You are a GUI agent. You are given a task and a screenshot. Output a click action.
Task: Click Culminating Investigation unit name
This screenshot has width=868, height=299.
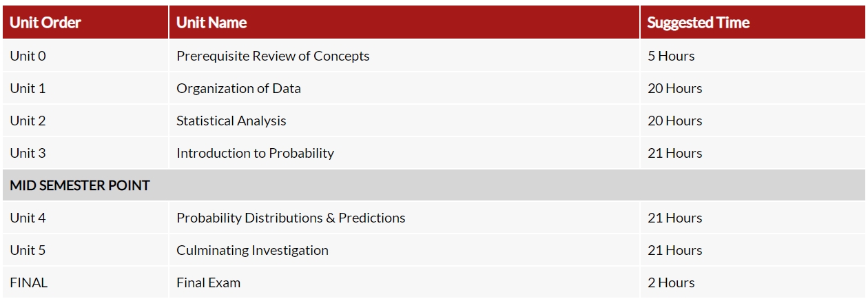[252, 250]
